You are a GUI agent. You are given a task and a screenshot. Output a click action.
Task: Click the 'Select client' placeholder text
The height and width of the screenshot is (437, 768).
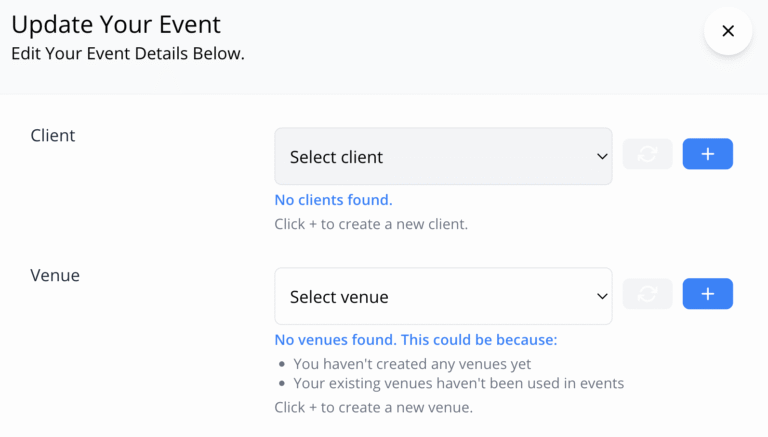coord(337,157)
